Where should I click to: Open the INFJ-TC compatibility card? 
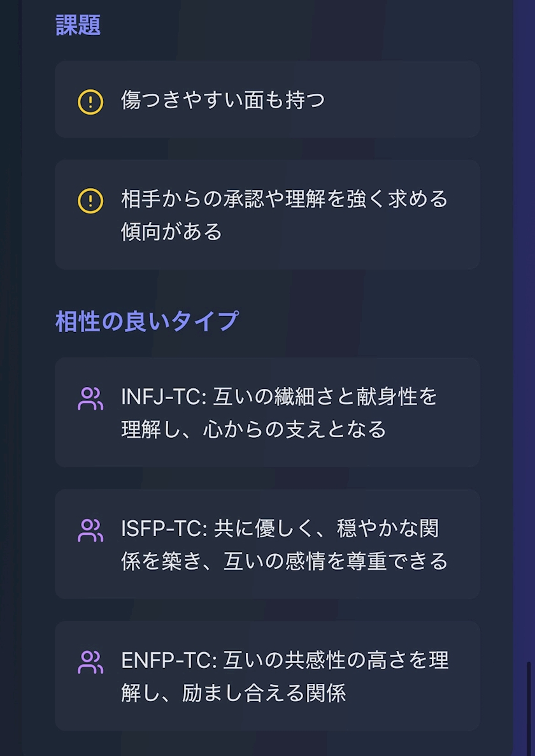(x=267, y=412)
